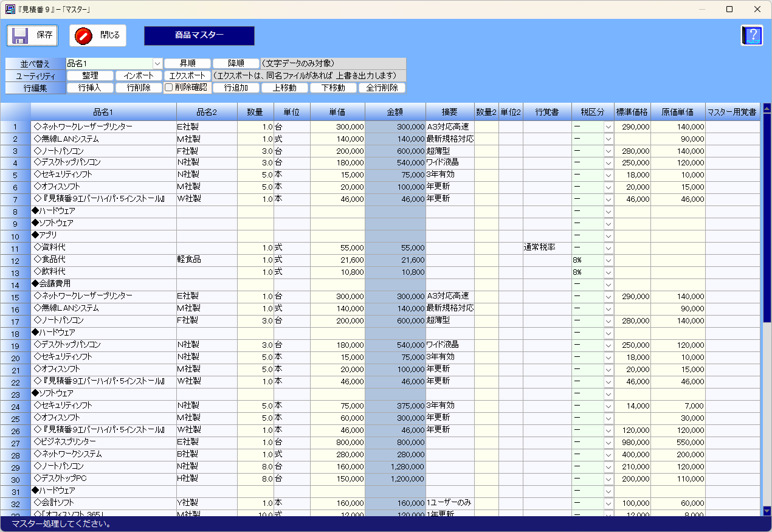The height and width of the screenshot is (532, 772).
Task: Click the 単価 column header
Action: [337, 112]
